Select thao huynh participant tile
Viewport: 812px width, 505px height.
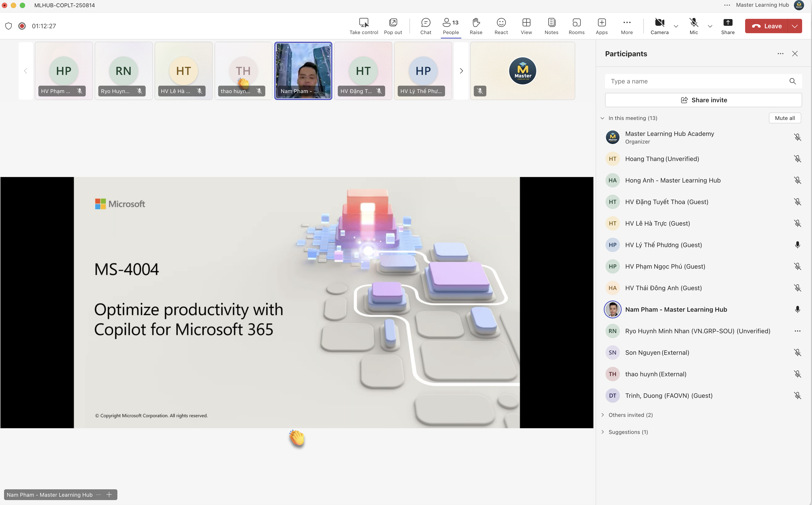[x=243, y=71]
